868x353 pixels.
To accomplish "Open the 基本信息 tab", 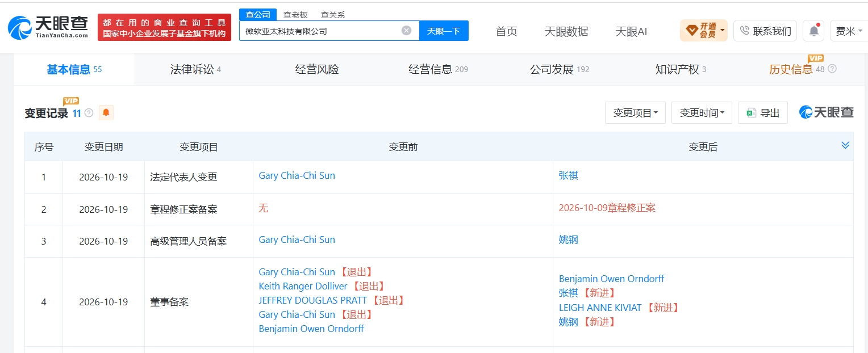I will point(74,70).
